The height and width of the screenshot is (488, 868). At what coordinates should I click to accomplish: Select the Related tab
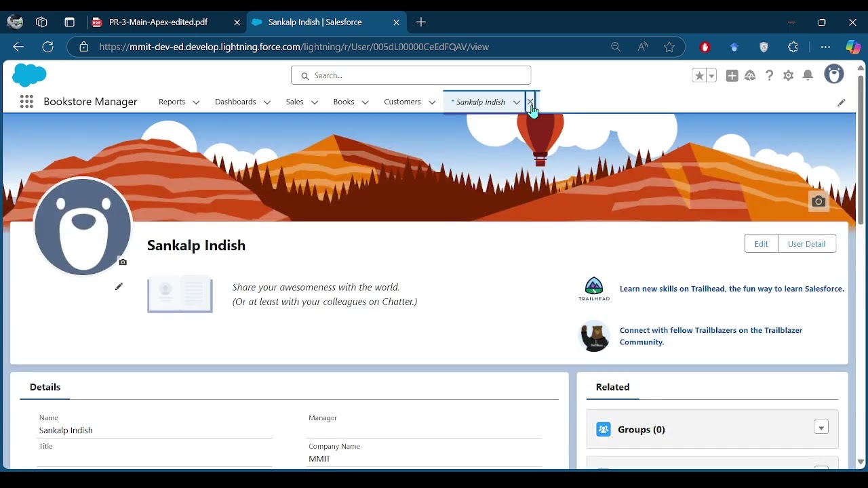613,387
